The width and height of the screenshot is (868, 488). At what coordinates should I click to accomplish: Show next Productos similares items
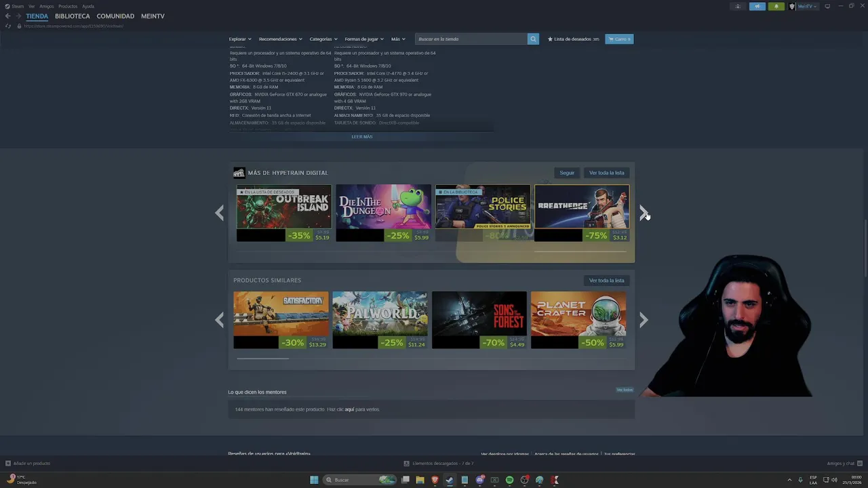pos(644,320)
